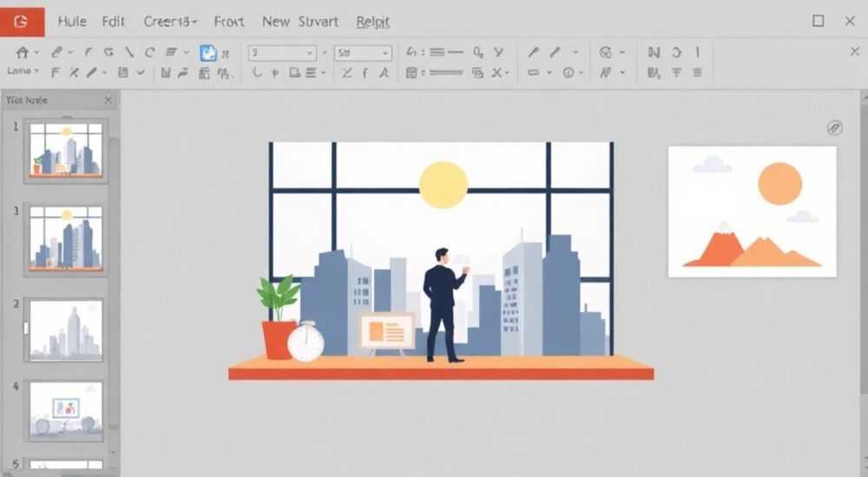Click the mountain landscape picture on the right
This screenshot has height=477, width=868.
click(x=753, y=212)
